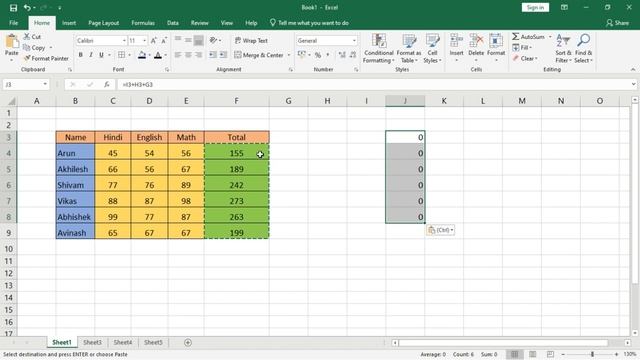Switch to Page Break Preview in status bar
Image resolution: width=640 pixels, height=360 pixels.
(x=550, y=354)
